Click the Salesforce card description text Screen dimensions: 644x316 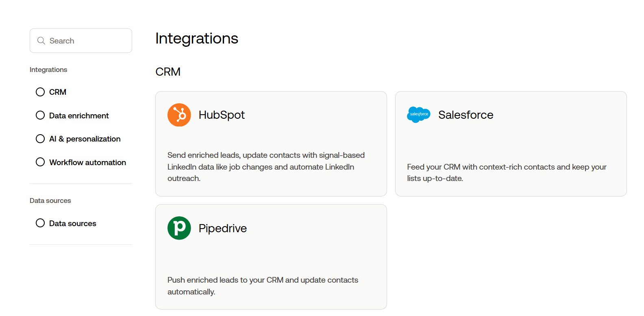tap(506, 172)
